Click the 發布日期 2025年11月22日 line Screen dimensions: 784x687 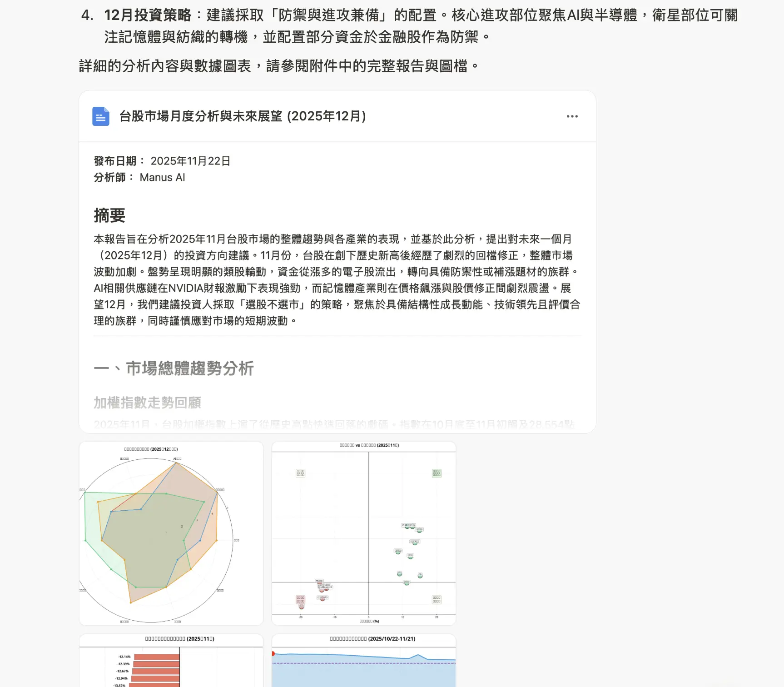(x=162, y=161)
